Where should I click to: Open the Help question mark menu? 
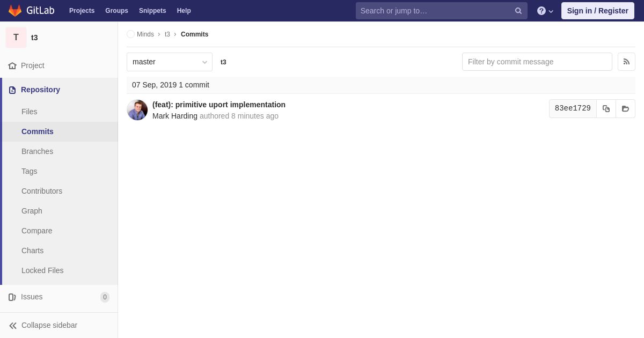point(545,11)
